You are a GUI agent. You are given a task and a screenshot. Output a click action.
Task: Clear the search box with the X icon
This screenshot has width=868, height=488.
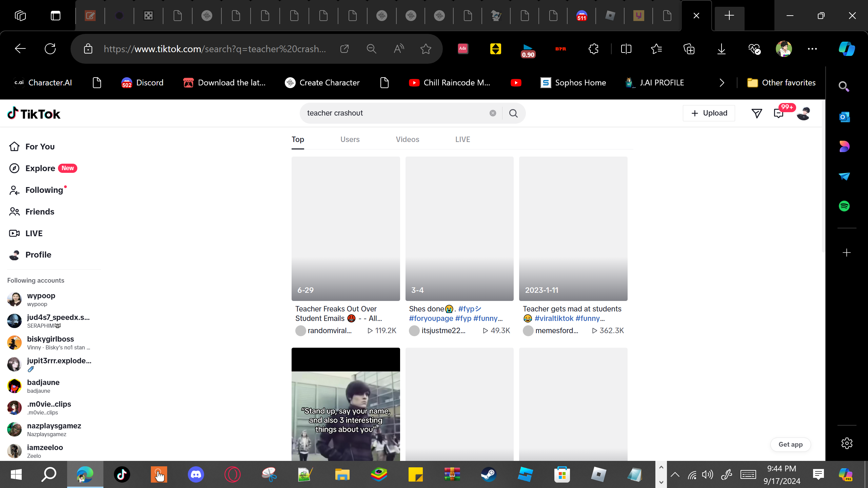(x=493, y=113)
